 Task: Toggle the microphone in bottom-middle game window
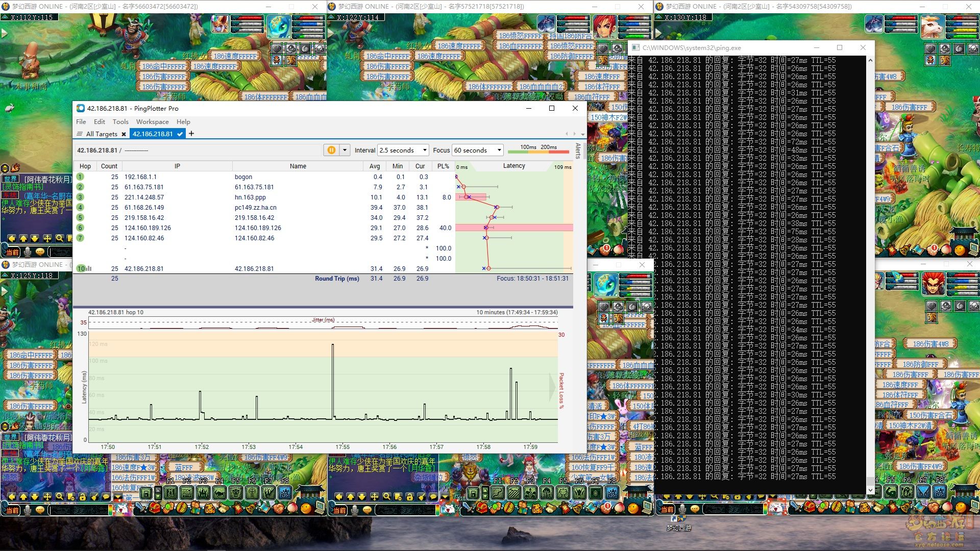click(x=354, y=510)
